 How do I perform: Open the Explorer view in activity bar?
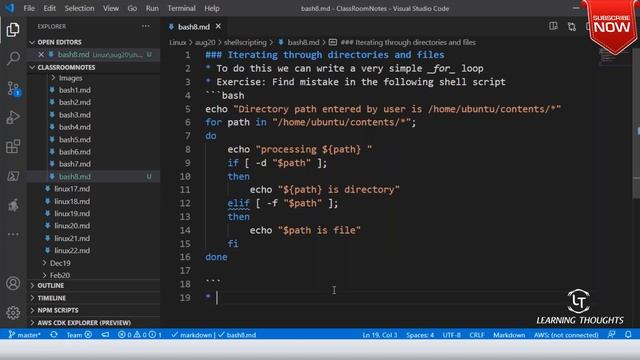(13, 29)
